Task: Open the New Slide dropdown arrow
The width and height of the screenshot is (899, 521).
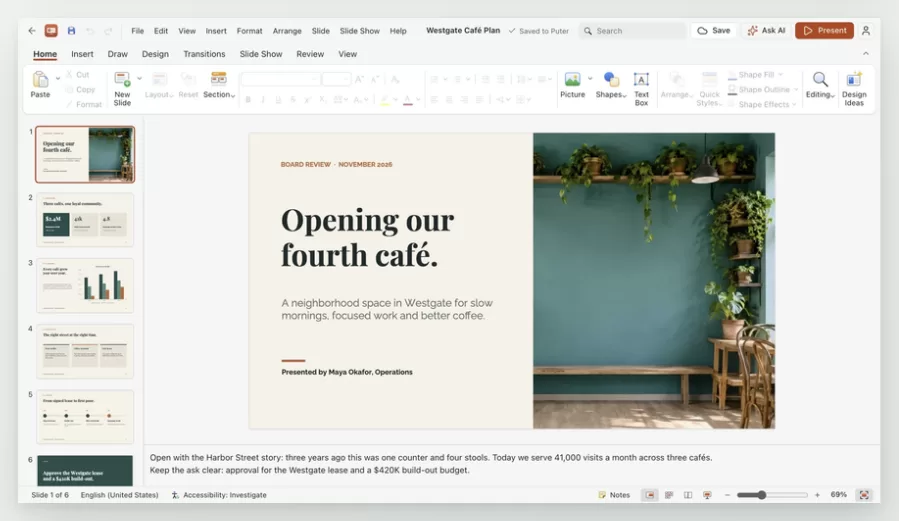Action: (x=139, y=79)
